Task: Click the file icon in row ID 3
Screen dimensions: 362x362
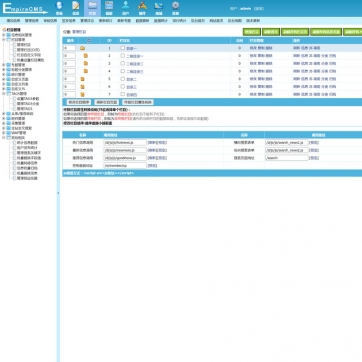Action: tap(86, 63)
